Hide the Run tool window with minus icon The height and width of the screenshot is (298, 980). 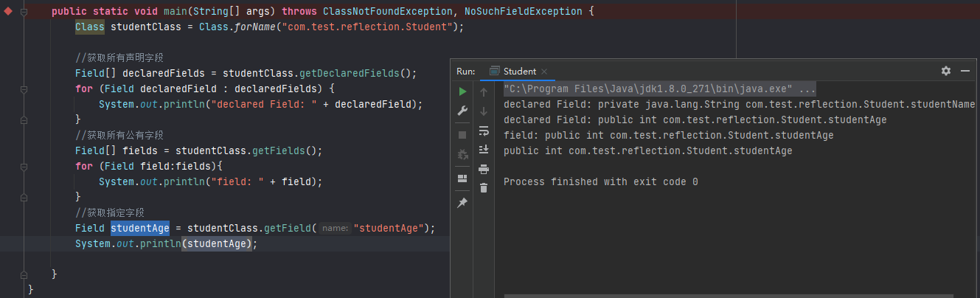click(965, 71)
